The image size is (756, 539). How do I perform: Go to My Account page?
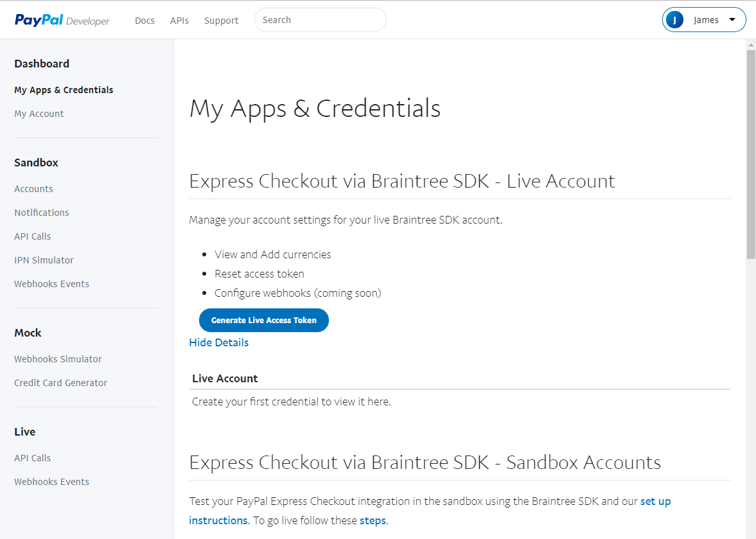39,114
